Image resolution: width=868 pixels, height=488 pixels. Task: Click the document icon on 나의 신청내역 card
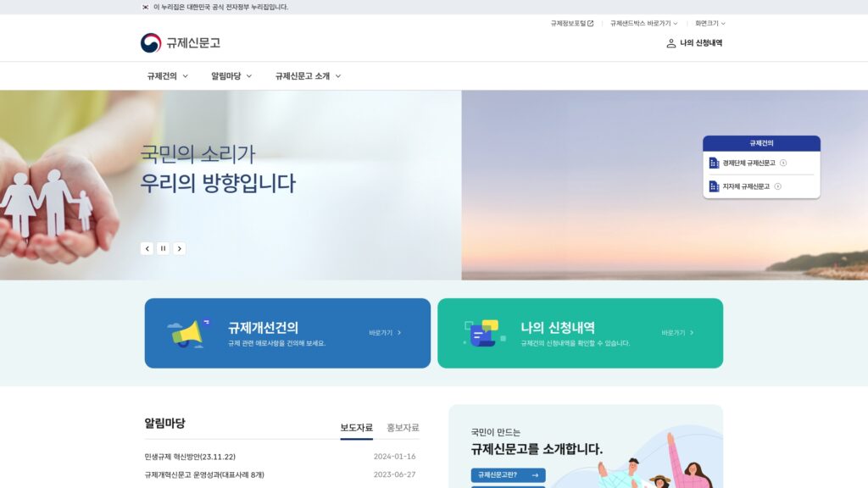tap(483, 333)
